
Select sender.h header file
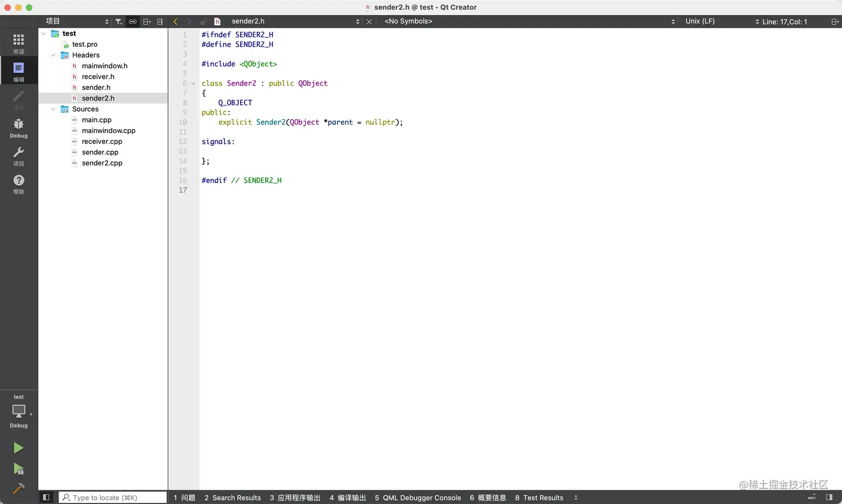96,87
